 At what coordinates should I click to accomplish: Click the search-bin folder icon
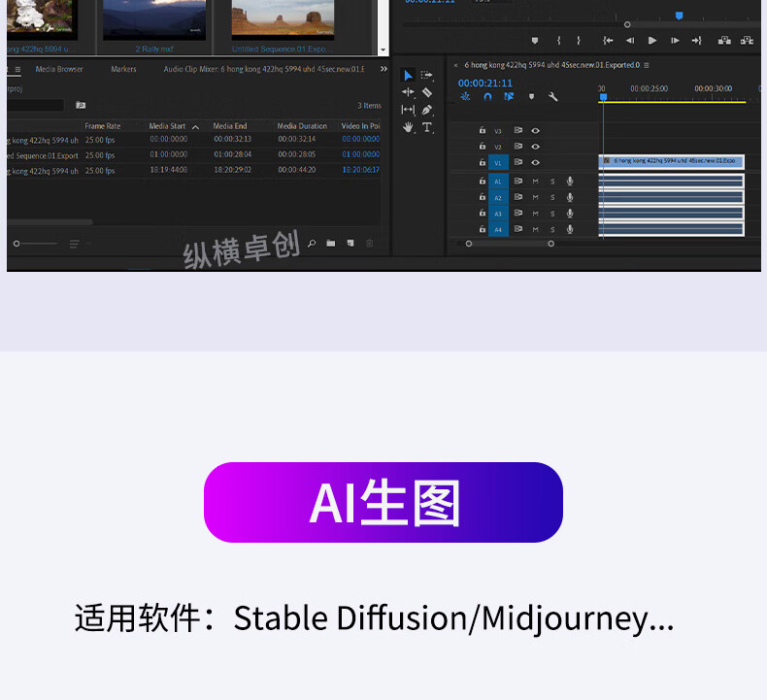[x=81, y=105]
